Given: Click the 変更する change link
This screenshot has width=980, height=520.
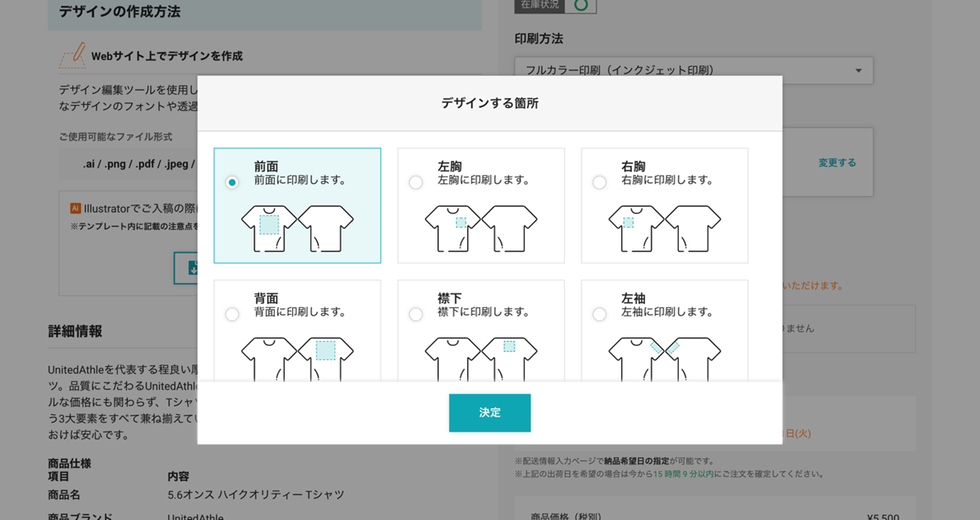Looking at the screenshot, I should [x=837, y=162].
